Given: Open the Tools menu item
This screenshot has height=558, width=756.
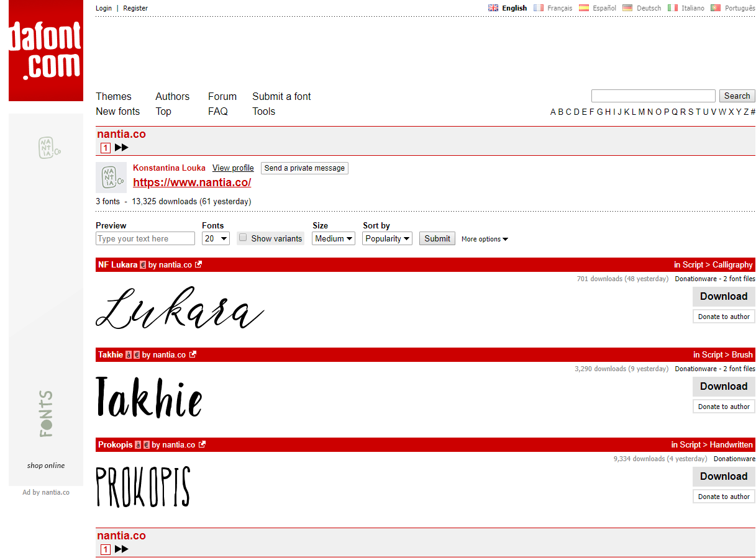Looking at the screenshot, I should point(263,111).
